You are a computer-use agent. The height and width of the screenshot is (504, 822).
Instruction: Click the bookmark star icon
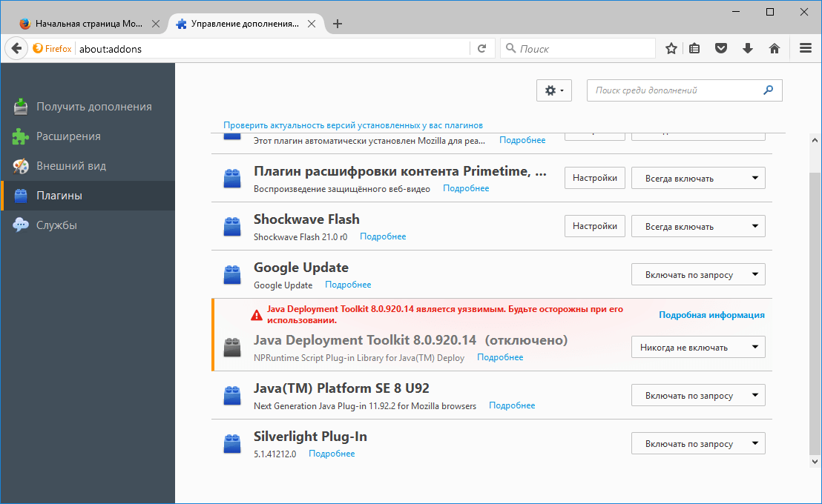point(671,47)
